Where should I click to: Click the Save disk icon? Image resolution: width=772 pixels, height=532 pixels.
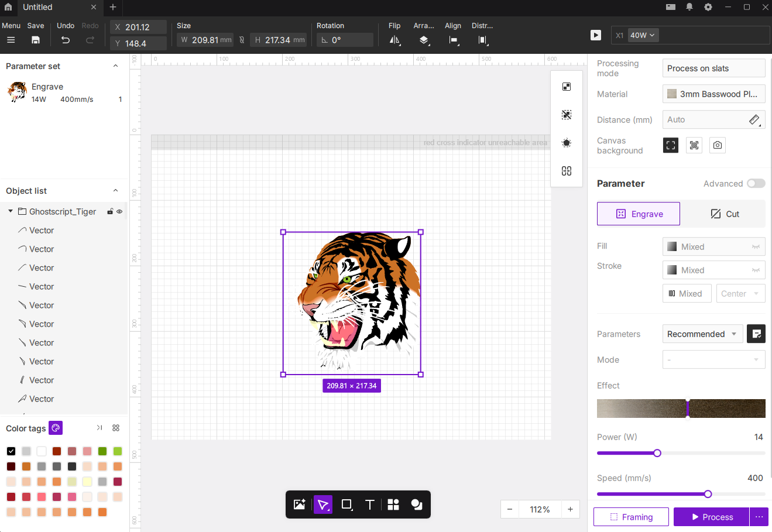point(36,40)
